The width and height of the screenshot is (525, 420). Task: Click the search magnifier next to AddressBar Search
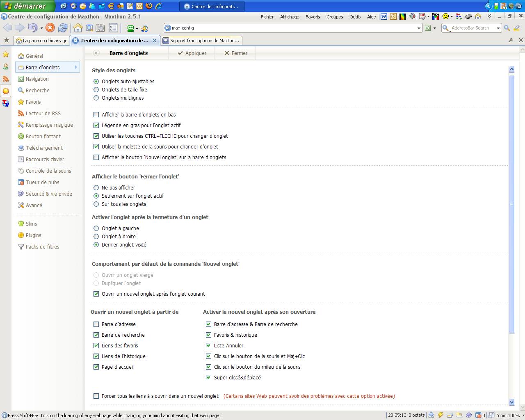507,28
